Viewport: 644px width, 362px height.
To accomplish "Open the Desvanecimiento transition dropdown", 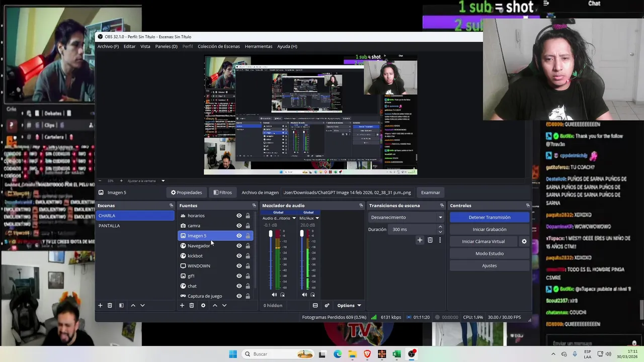I will point(406,217).
